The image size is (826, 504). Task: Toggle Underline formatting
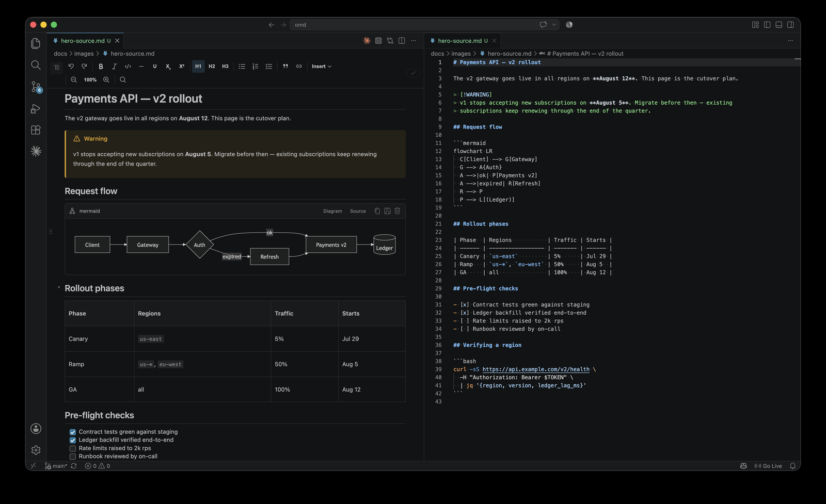tap(155, 66)
